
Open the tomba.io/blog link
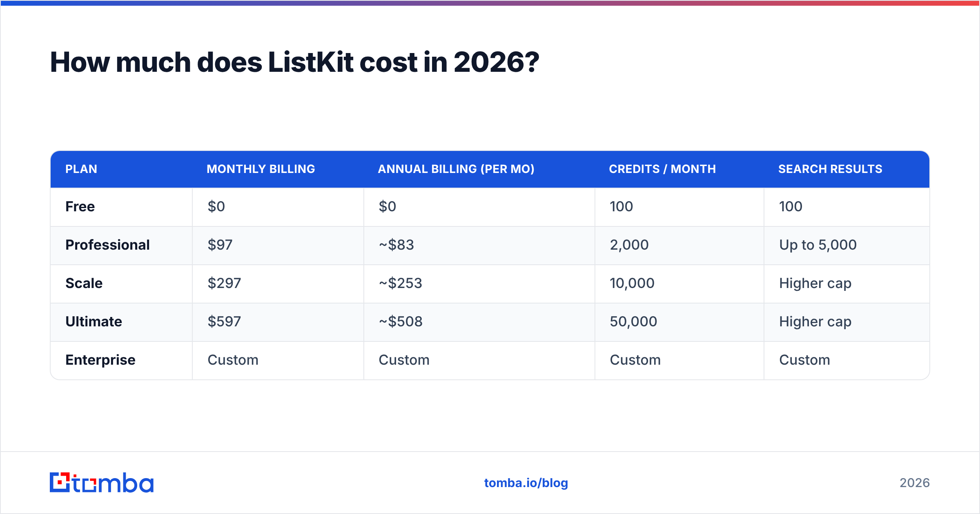[526, 483]
